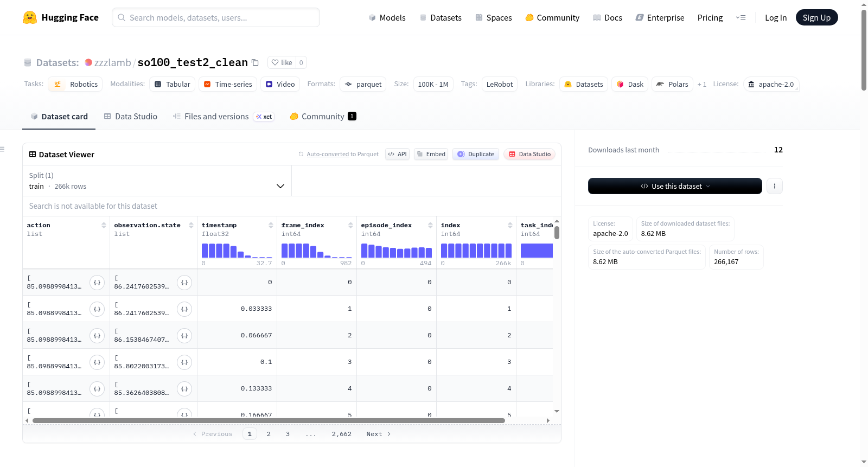Open Data Studio from the viewer header
The image size is (868, 467).
click(x=529, y=154)
